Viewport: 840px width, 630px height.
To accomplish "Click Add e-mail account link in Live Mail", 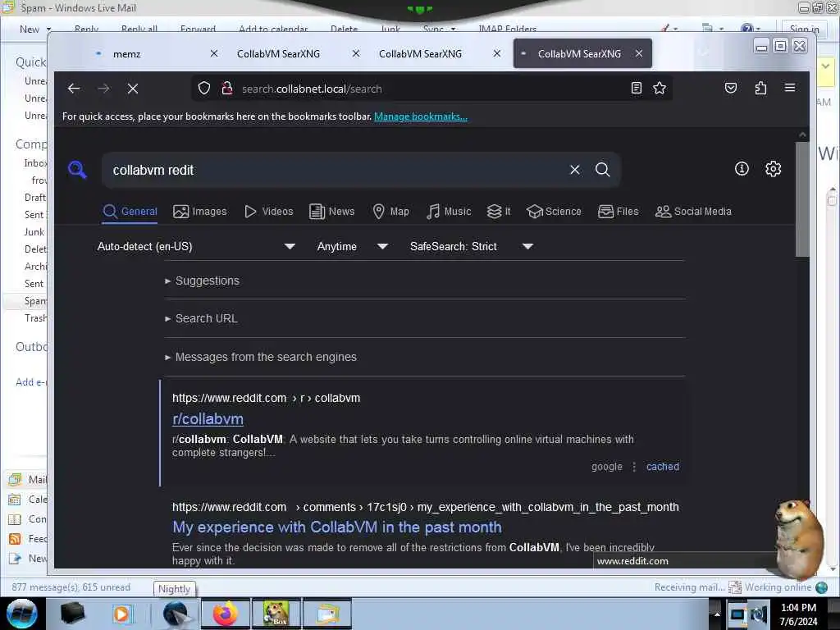I will coord(31,382).
